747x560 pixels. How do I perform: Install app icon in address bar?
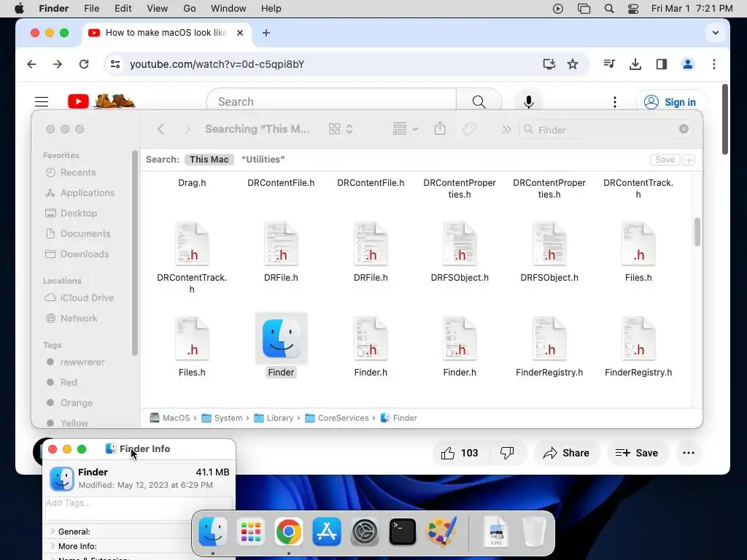(x=549, y=64)
